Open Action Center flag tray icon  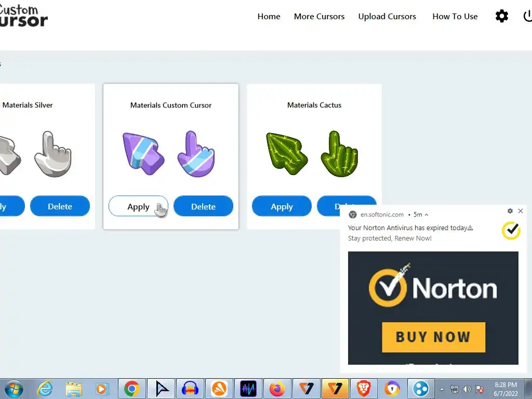coord(480,389)
